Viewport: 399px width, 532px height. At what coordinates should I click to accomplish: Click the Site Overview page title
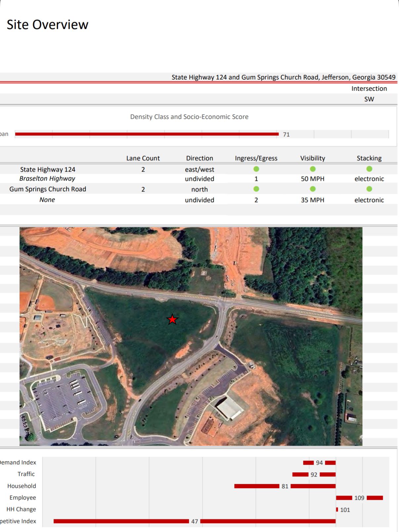(48, 25)
